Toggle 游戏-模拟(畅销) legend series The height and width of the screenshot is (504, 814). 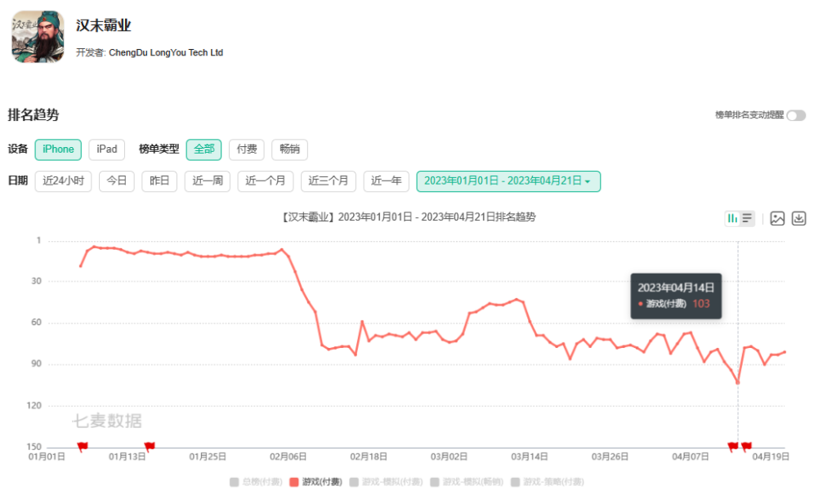[x=467, y=482]
